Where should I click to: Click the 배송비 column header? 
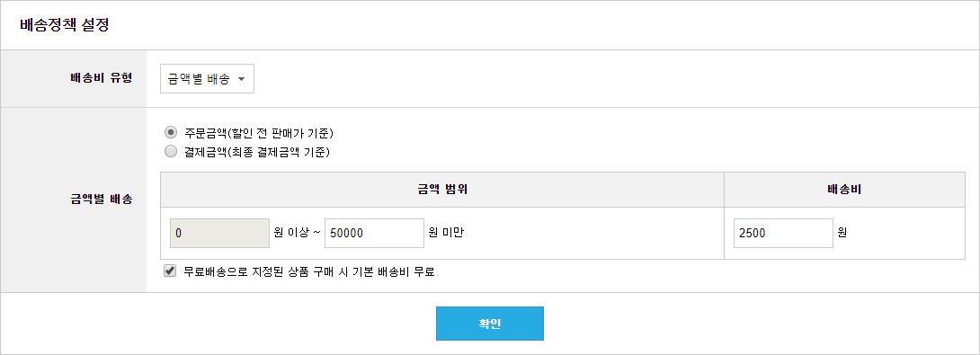844,190
